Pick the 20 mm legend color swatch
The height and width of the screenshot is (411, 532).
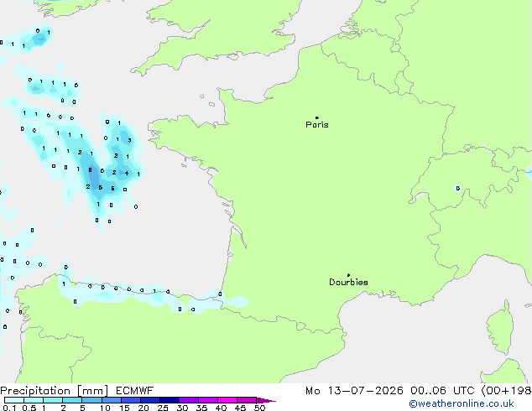click(149, 400)
